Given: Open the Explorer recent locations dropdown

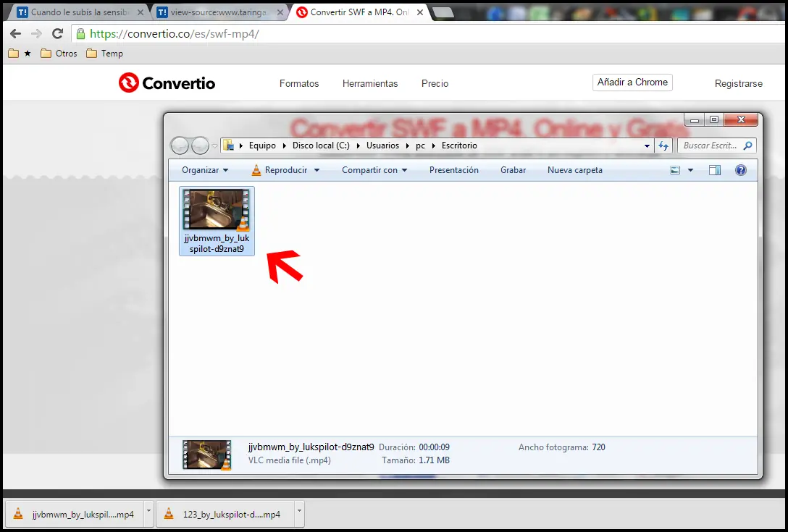Looking at the screenshot, I should click(214, 145).
